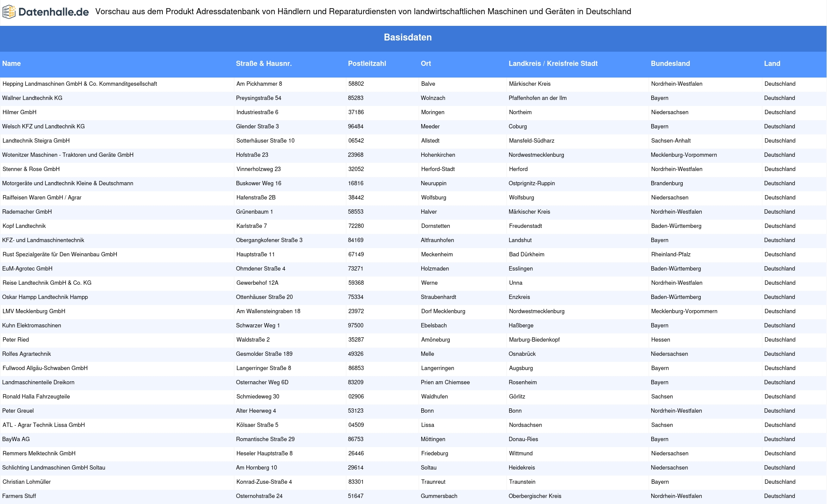Click the district Ostprignitz-Ruppin
827x504 pixels.
pyautogui.click(x=532, y=184)
